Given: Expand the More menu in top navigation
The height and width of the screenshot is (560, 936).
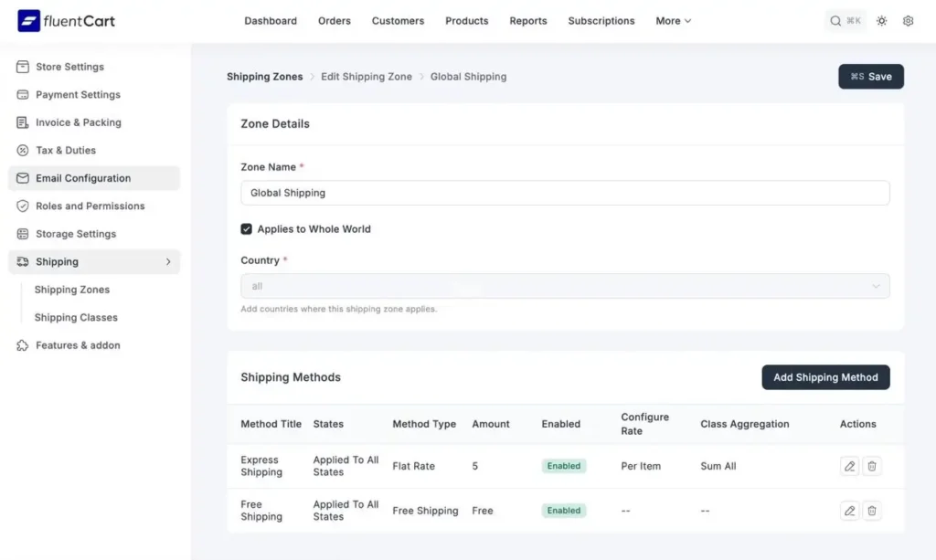Looking at the screenshot, I should coord(673,21).
